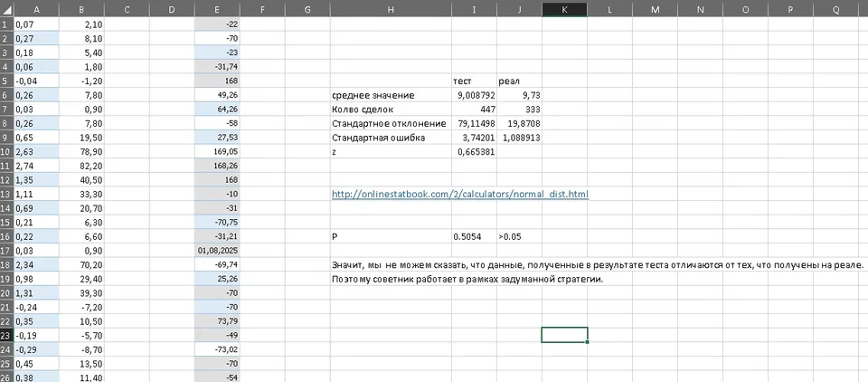Click the '>0.05' cell
Viewport: 868px width, 382px height.
coord(520,237)
